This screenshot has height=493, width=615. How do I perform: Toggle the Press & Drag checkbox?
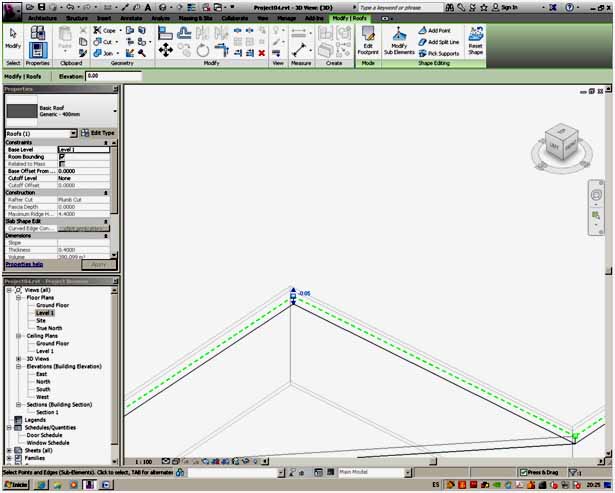[523, 471]
